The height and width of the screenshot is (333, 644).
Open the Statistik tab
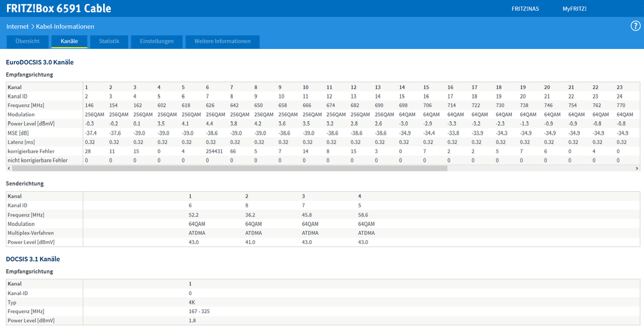click(x=109, y=41)
